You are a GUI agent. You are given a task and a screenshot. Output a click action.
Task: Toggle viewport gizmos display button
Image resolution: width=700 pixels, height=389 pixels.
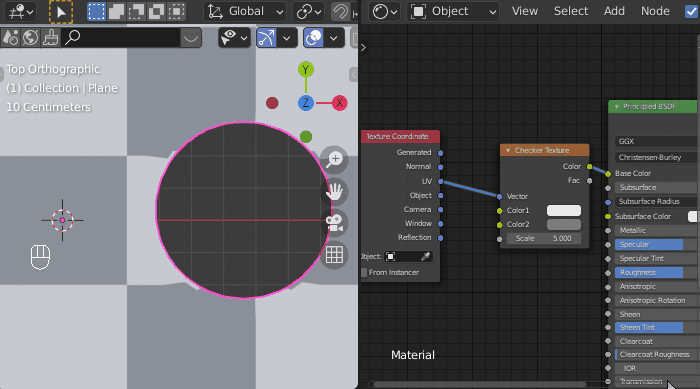coord(267,38)
